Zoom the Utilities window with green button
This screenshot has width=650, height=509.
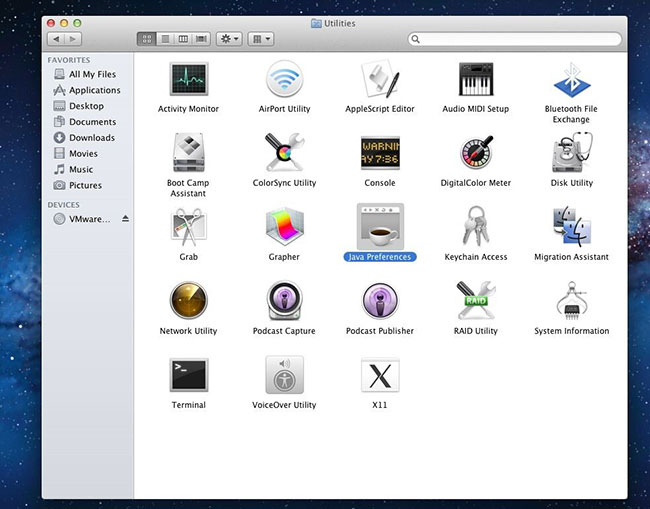point(78,23)
